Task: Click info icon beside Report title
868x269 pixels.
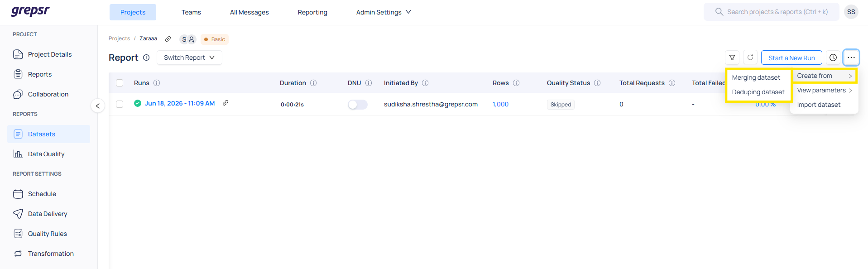Action: pos(146,58)
